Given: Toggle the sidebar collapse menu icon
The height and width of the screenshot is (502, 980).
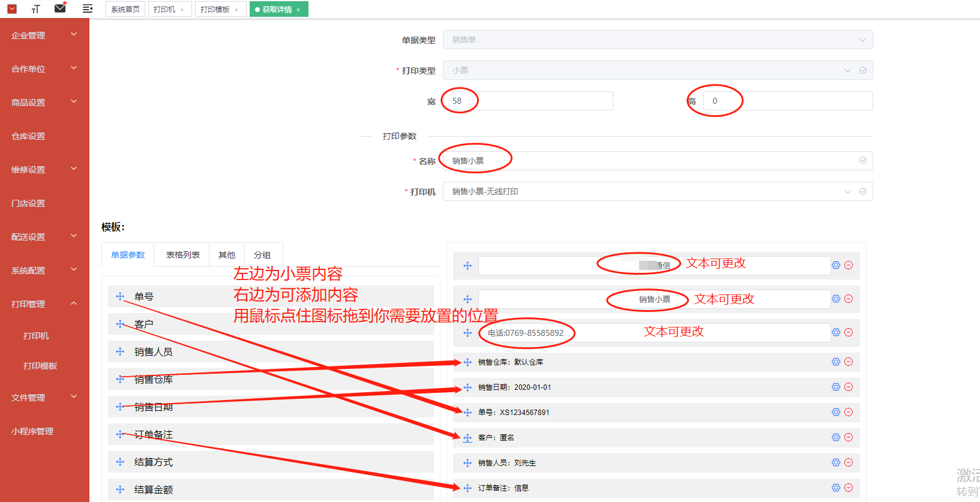Looking at the screenshot, I should pos(88,8).
